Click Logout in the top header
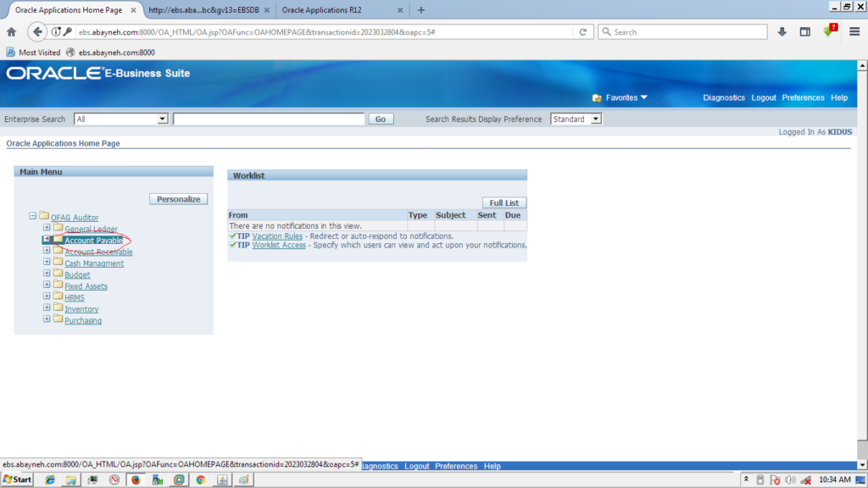 (x=764, y=98)
